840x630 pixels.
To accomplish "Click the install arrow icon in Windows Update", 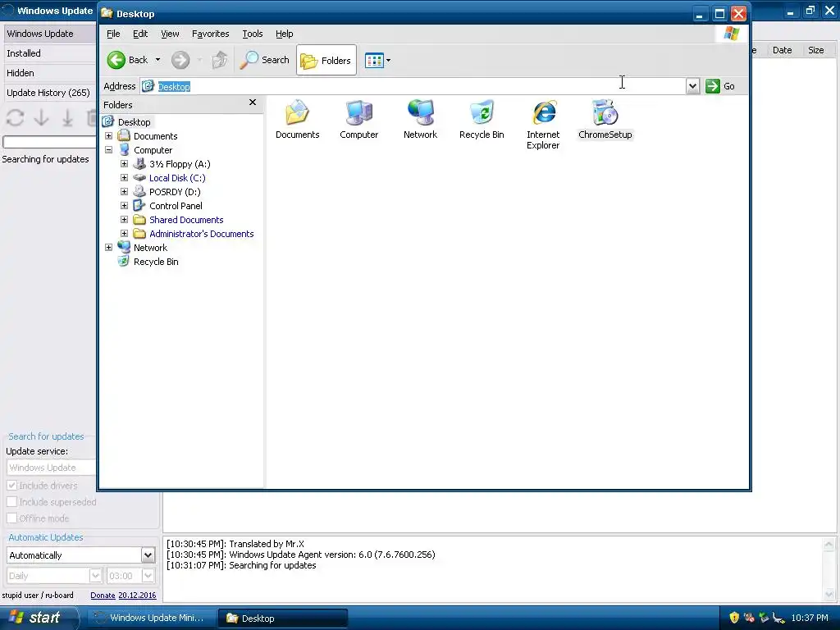I will pyautogui.click(x=67, y=118).
